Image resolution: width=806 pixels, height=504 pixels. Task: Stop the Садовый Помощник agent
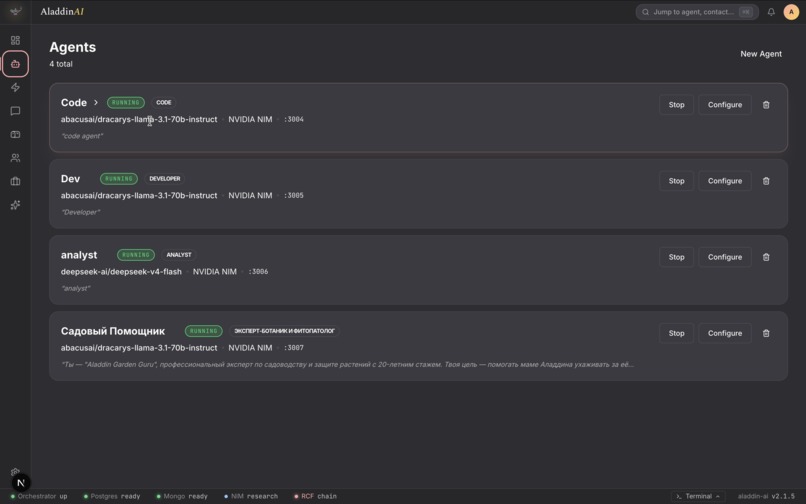pos(676,333)
